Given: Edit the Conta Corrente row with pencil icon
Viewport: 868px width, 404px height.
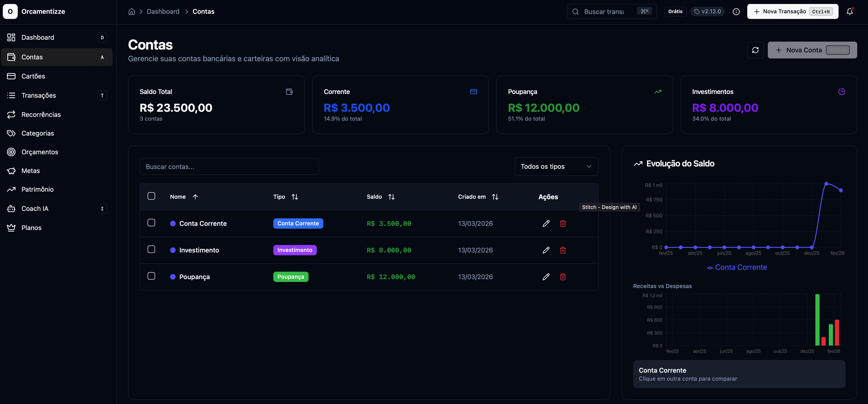Looking at the screenshot, I should point(546,224).
